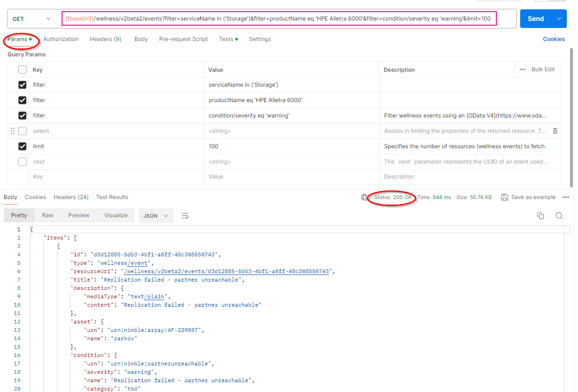
Task: Click the empty new Description field
Action: [470, 177]
